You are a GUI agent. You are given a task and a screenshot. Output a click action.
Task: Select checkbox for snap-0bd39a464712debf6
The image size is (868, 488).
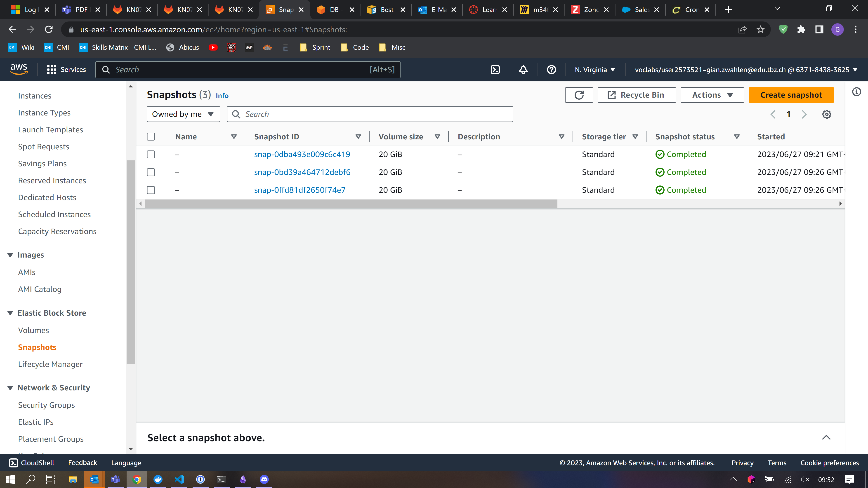click(151, 172)
